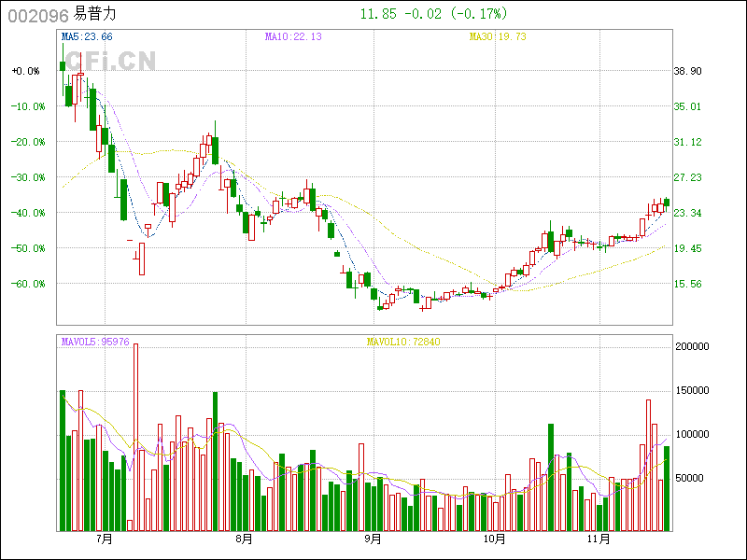The image size is (747, 560).
Task: Click the 7月 date axis marker
Action: 103,539
